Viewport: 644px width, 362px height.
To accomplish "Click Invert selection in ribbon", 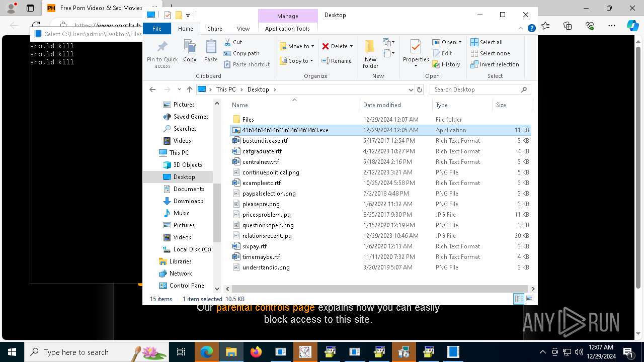I will click(x=495, y=64).
